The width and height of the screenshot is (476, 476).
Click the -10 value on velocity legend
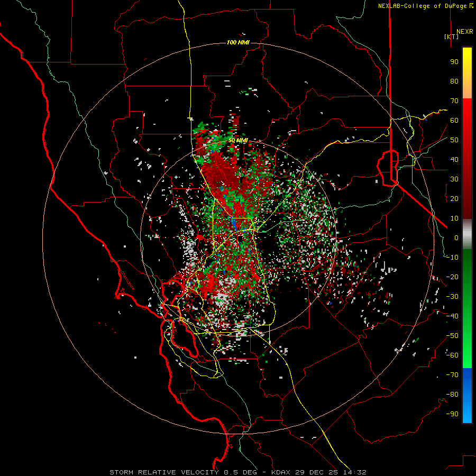point(452,258)
